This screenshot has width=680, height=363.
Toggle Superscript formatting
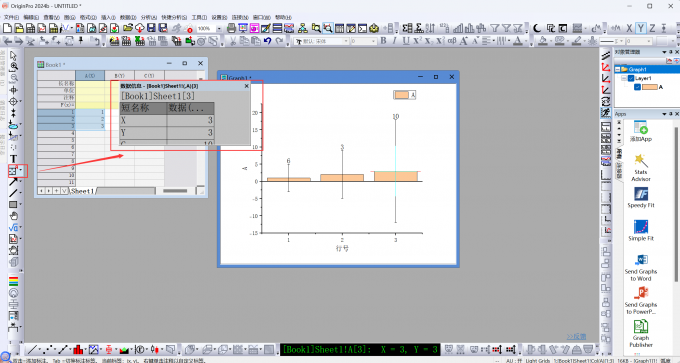click(x=417, y=41)
